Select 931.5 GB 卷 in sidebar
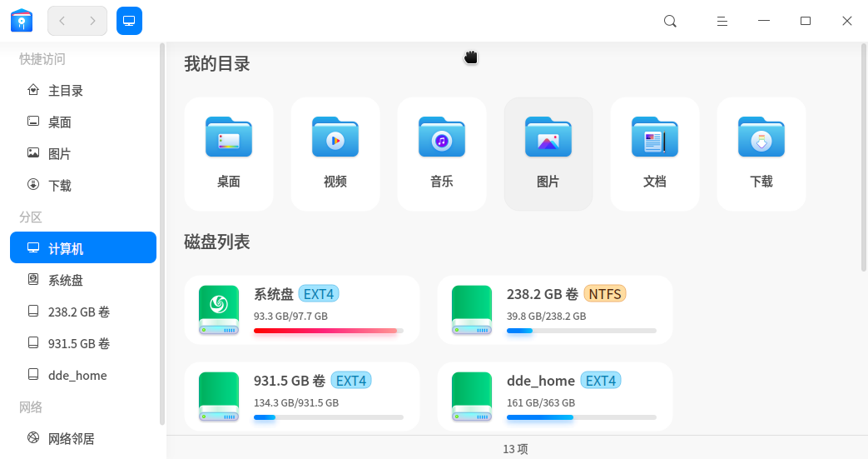Screen dimensions: 868x459 (83, 343)
